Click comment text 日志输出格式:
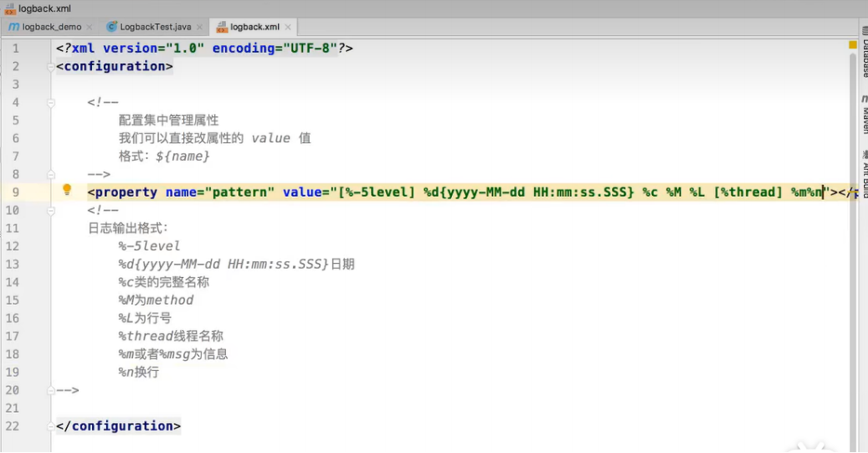The width and height of the screenshot is (868, 453). pos(128,228)
